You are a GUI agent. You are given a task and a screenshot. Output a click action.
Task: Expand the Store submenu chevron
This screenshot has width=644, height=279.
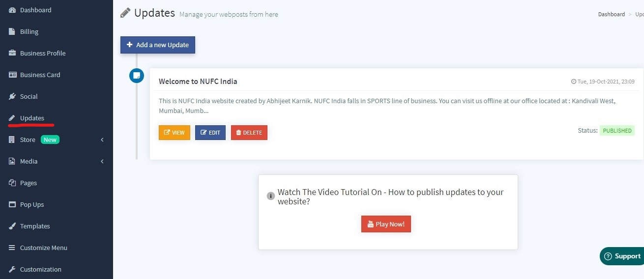[102, 139]
